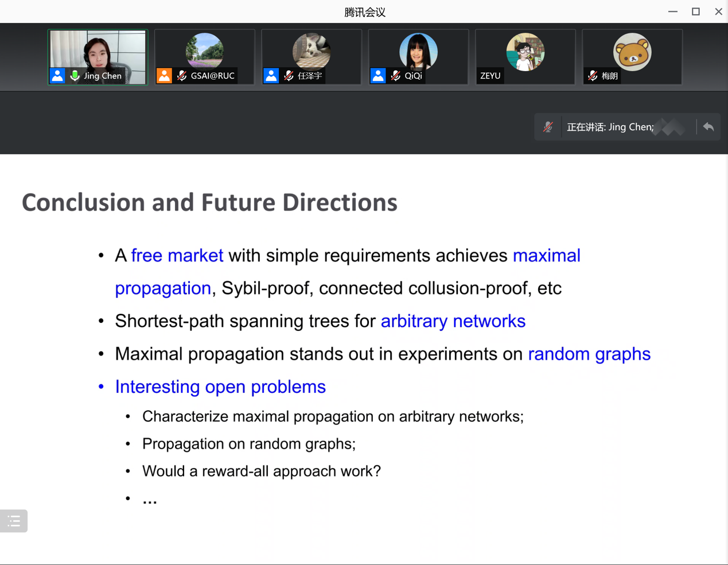Image resolution: width=728 pixels, height=565 pixels.
Task: Click the orange host icon beside GSAI@RUC
Action: [x=164, y=76]
